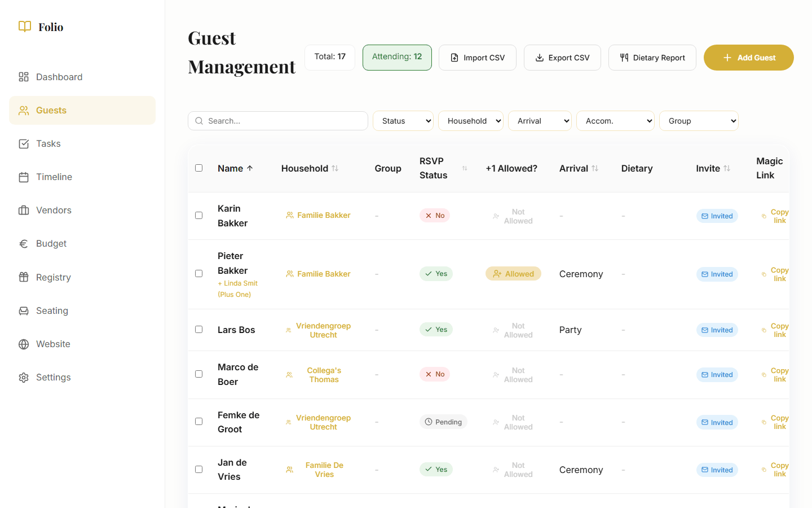Select Lars Bos row checkbox

click(x=198, y=329)
